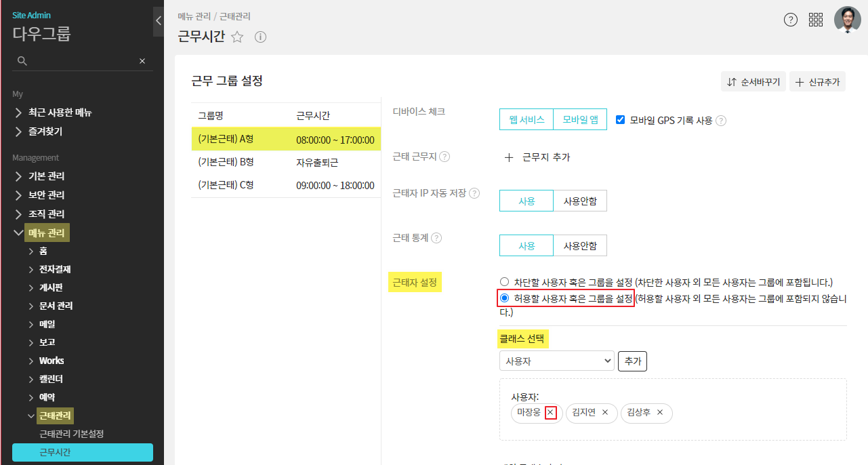This screenshot has width=868, height=465.
Task: Click the 신규추가 button
Action: [x=817, y=82]
